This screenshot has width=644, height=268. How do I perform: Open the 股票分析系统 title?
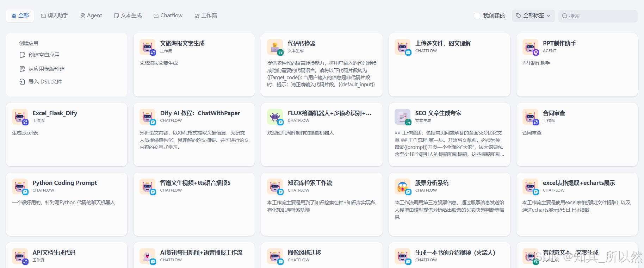click(432, 183)
